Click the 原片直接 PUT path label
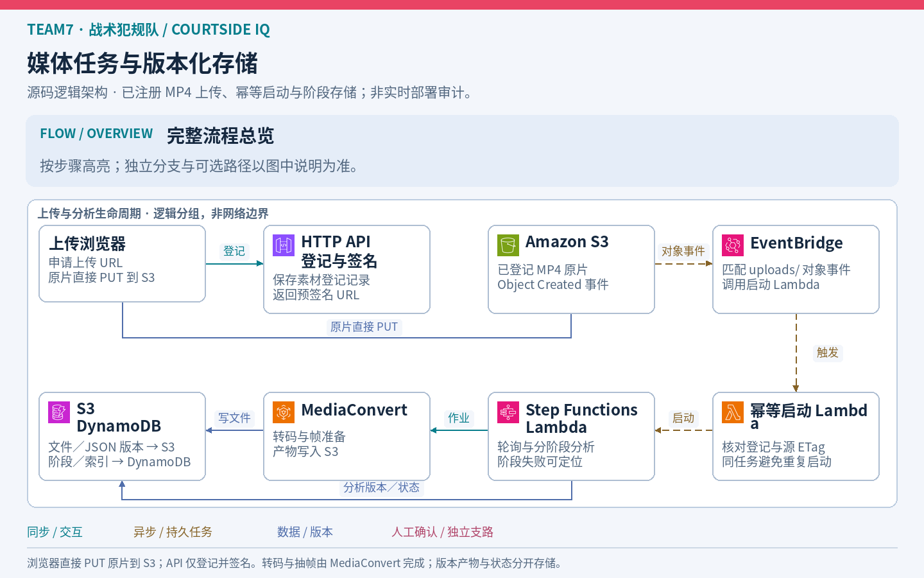Screen dimensions: 924x578 (x=364, y=327)
